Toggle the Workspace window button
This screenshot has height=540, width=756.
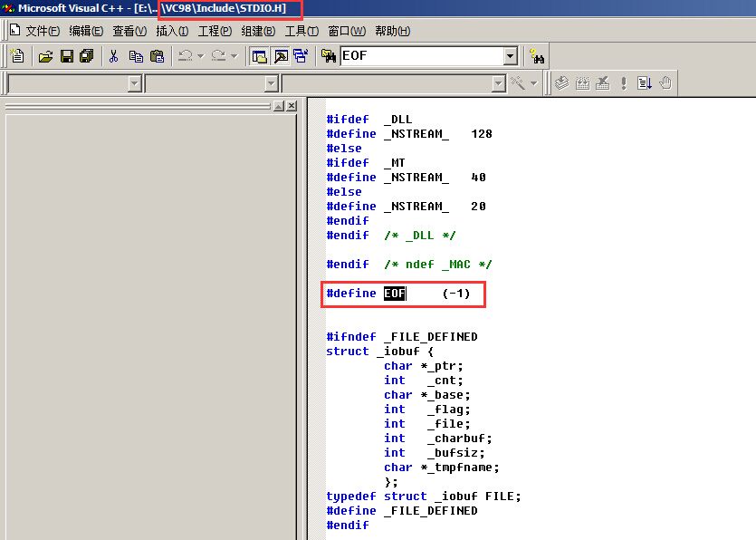(x=260, y=56)
